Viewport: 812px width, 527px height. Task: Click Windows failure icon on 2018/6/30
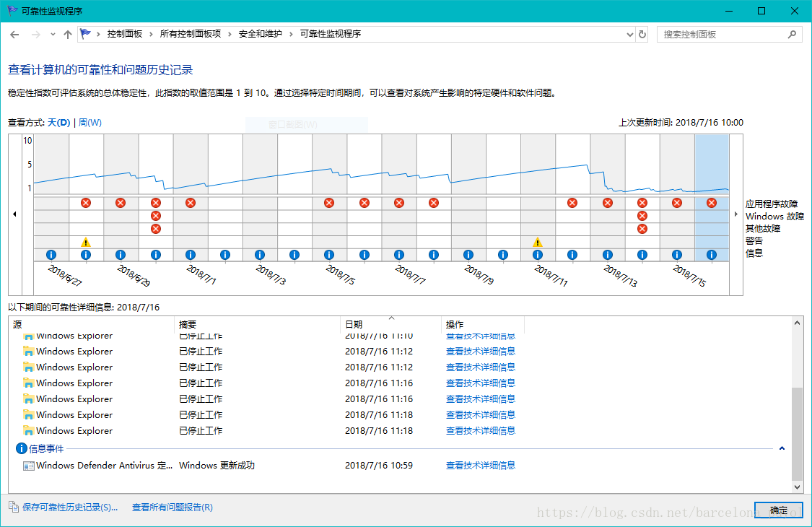coord(156,216)
